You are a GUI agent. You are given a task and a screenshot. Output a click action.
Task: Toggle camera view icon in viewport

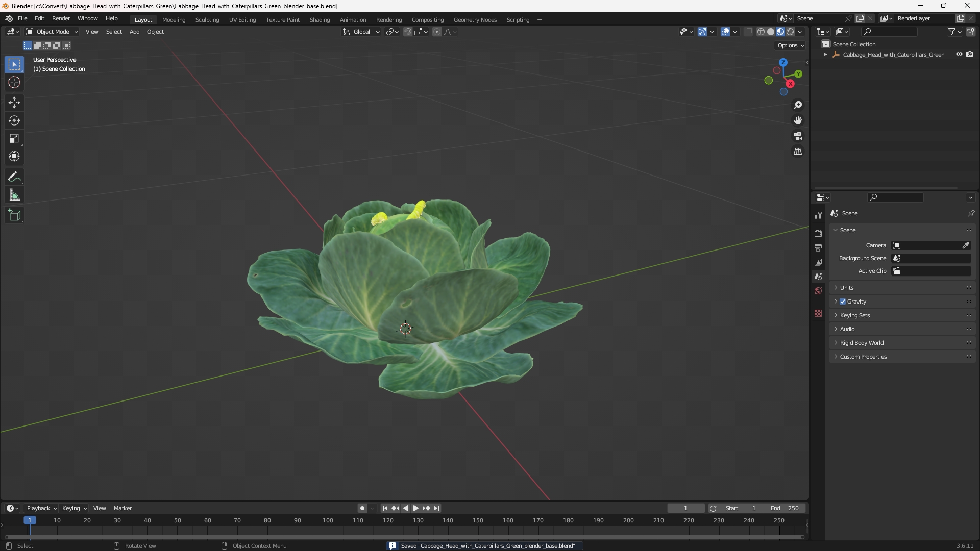pyautogui.click(x=798, y=136)
